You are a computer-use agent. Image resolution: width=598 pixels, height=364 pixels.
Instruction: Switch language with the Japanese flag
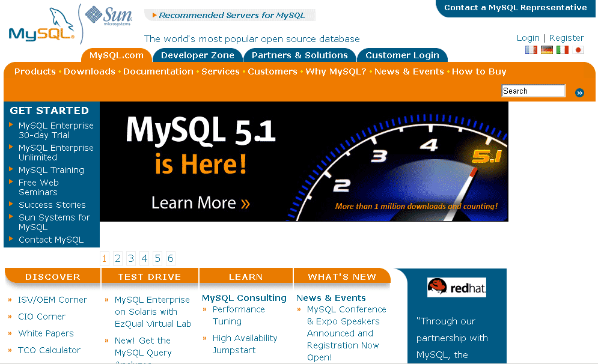pos(578,50)
